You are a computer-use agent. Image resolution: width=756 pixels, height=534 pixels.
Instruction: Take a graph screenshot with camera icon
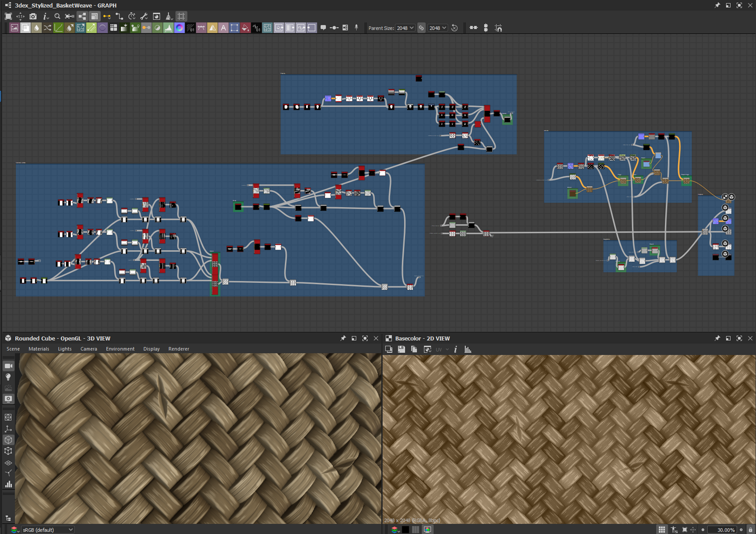[x=33, y=16]
